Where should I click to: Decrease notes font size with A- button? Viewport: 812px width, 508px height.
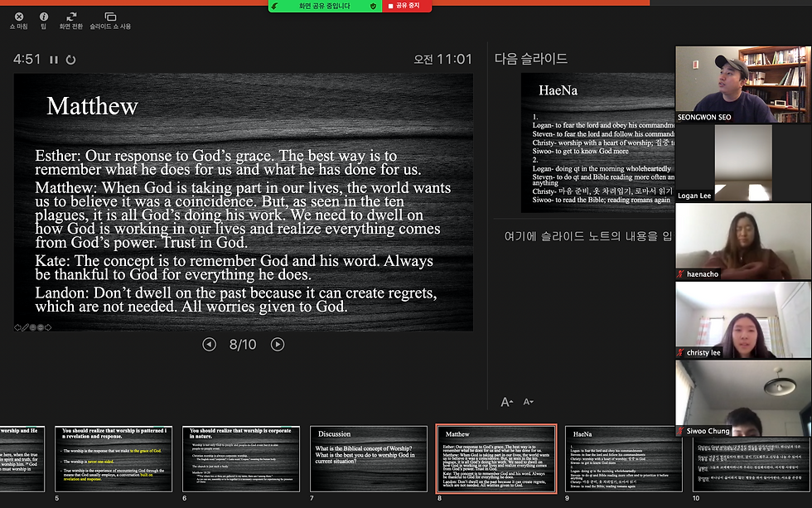[x=528, y=402]
